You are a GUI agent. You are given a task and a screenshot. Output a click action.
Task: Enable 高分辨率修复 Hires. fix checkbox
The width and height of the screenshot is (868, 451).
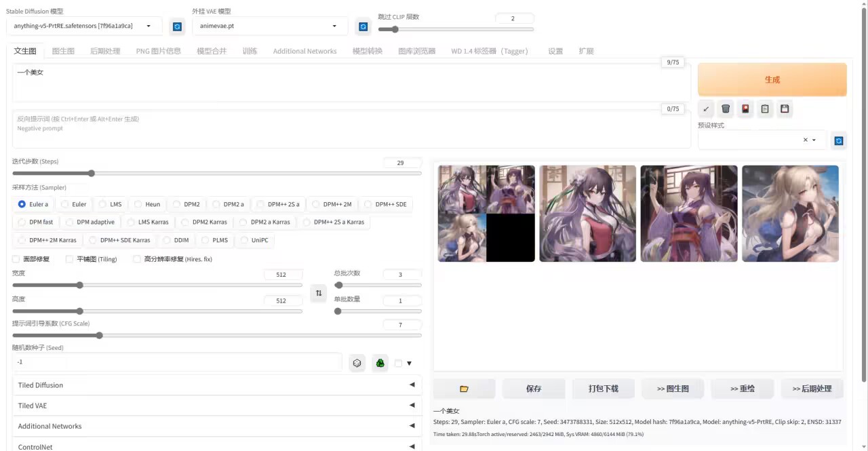click(137, 259)
